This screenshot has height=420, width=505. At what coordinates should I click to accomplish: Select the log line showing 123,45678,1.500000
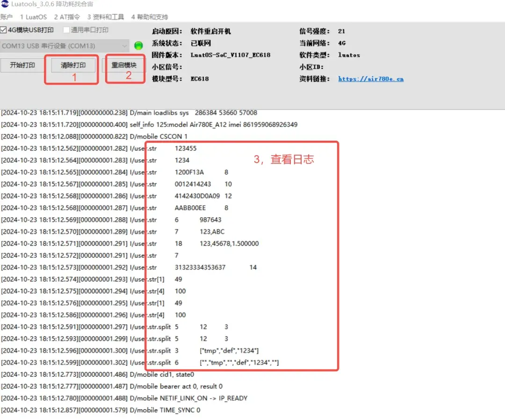(x=130, y=243)
